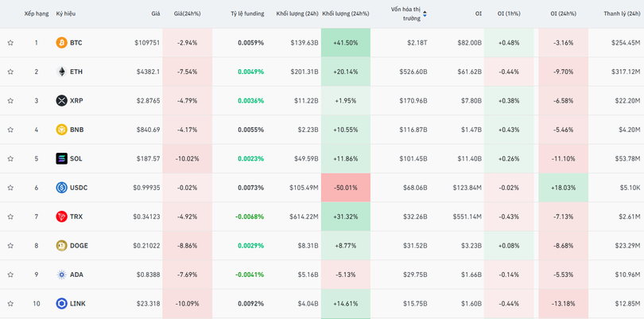
Task: Click the Dogecoin (DOGE) coin icon
Action: (61, 246)
